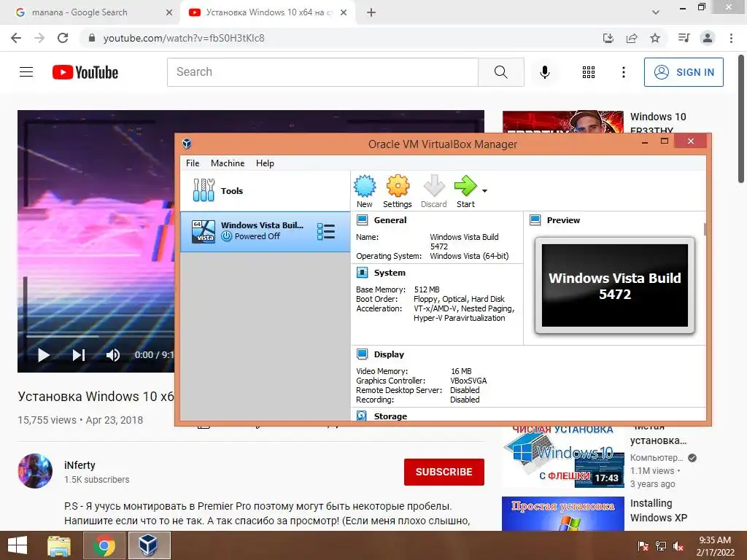Viewport: 747px width, 560px height.
Task: Click the Preview section header icon
Action: coord(535,220)
